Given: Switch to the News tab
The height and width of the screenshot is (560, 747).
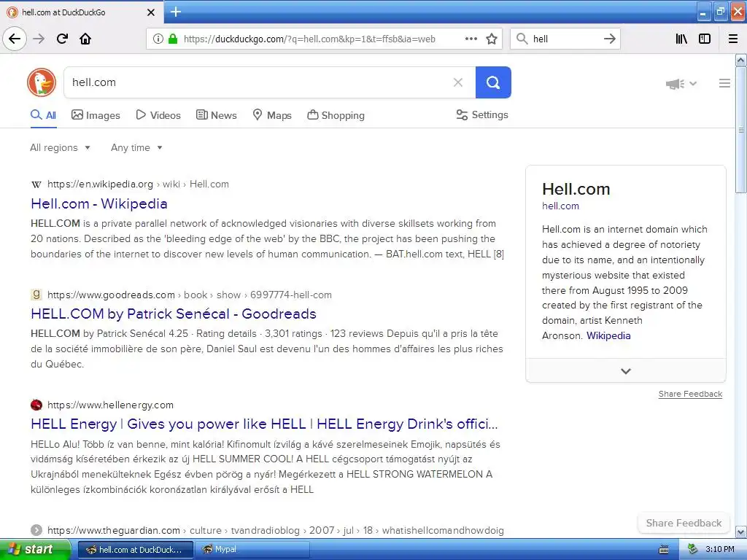Looking at the screenshot, I should pos(216,115).
